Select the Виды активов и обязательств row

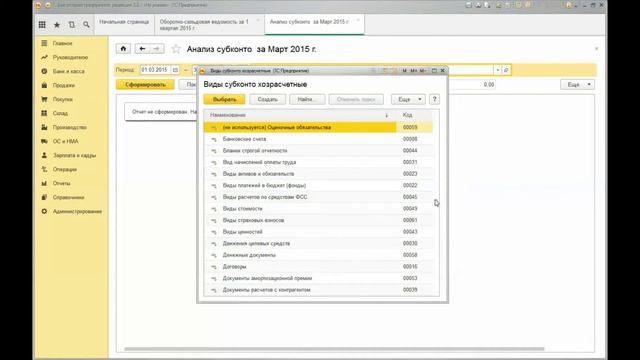[x=318, y=174]
